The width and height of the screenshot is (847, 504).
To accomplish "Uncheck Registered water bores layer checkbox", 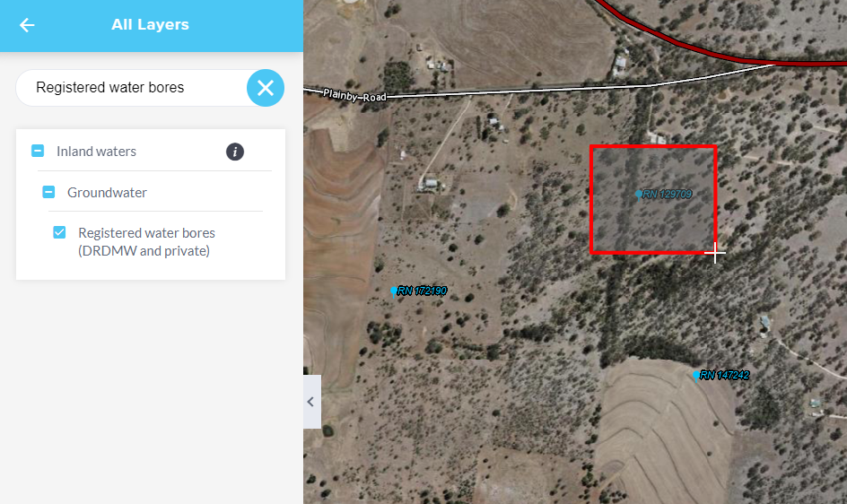I will pyautogui.click(x=59, y=232).
